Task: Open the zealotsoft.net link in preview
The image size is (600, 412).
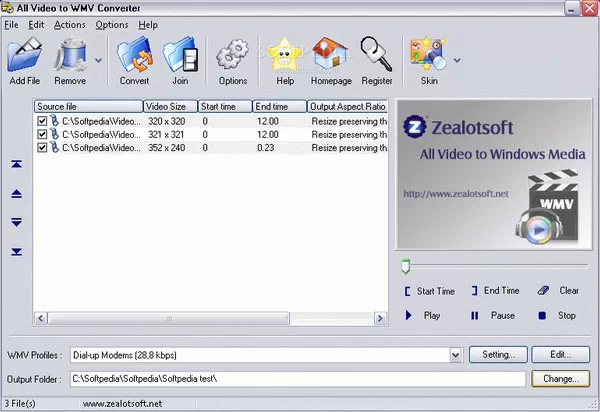Action: click(x=456, y=194)
